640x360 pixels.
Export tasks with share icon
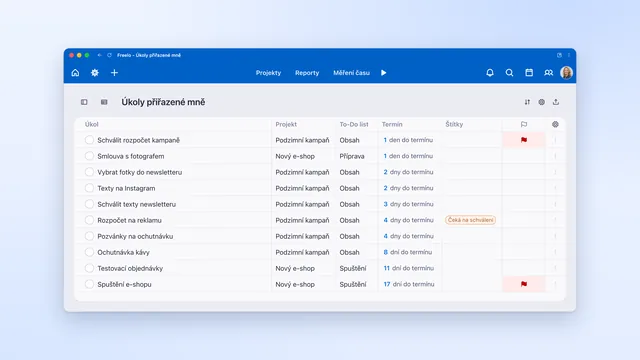[x=556, y=102]
